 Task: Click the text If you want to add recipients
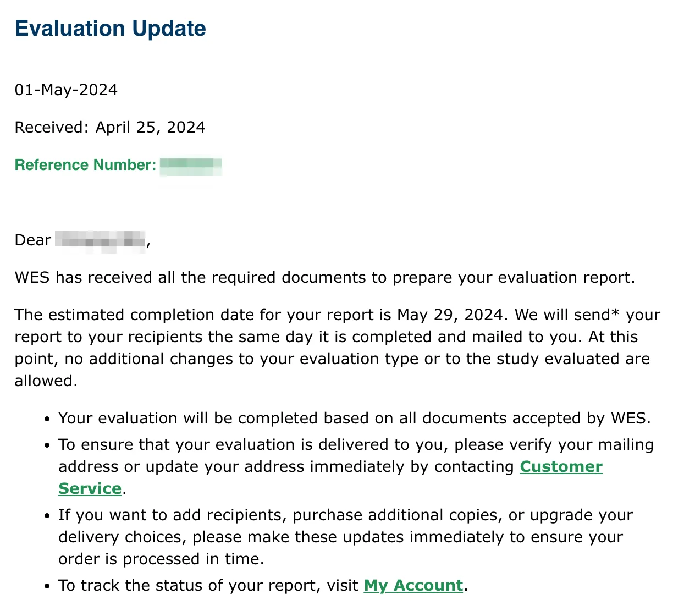tap(173, 515)
